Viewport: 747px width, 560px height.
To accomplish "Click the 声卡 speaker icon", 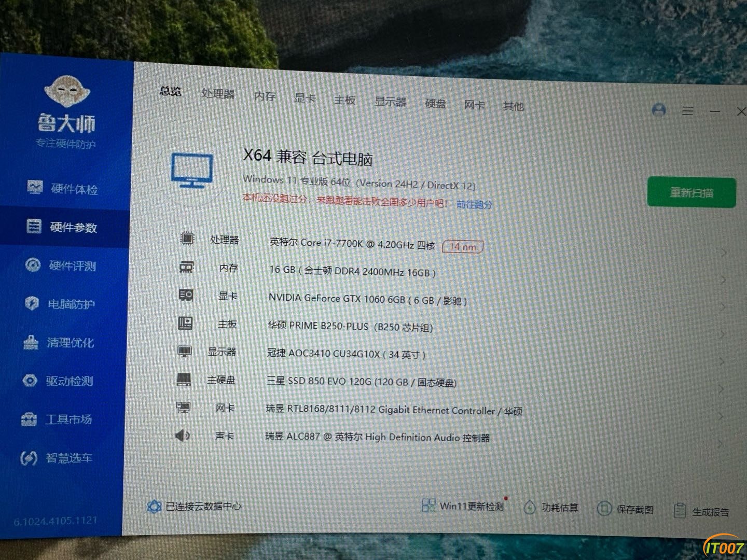I will (x=183, y=436).
